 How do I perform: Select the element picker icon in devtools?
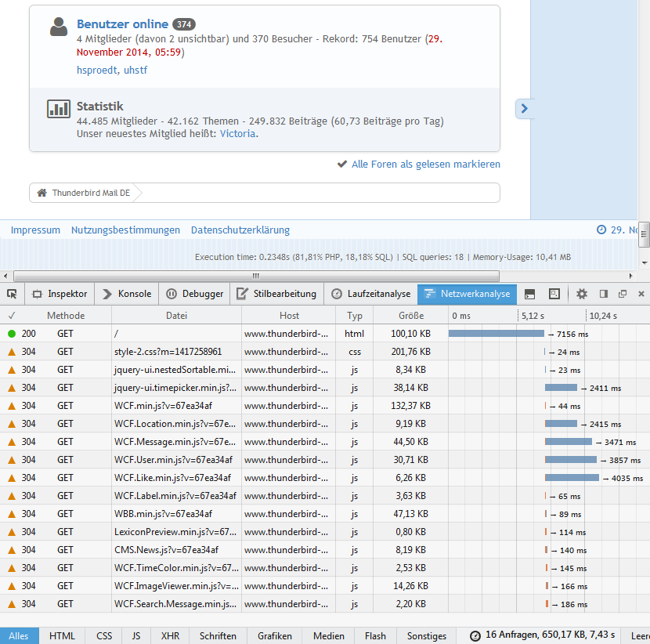12,294
